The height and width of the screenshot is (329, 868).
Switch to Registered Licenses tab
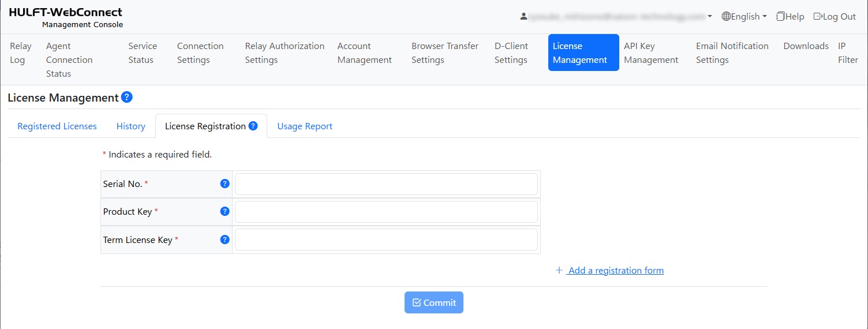pyautogui.click(x=57, y=126)
